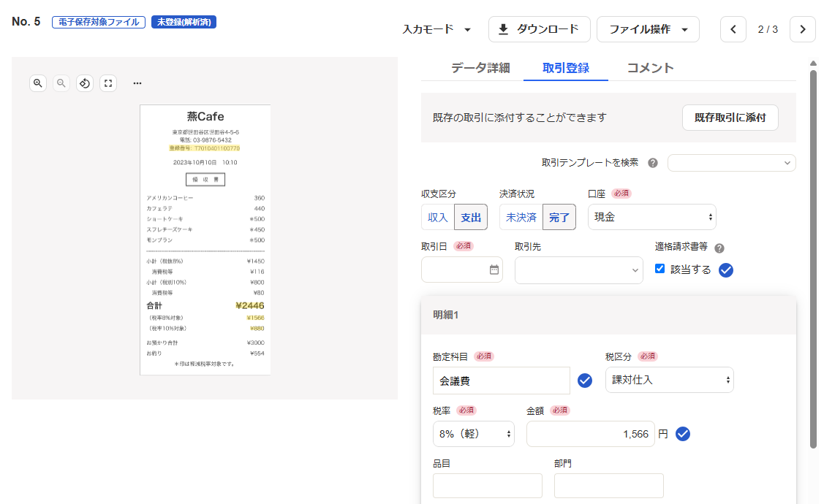Click the 部門 input field
This screenshot has width=824, height=504.
click(608, 486)
